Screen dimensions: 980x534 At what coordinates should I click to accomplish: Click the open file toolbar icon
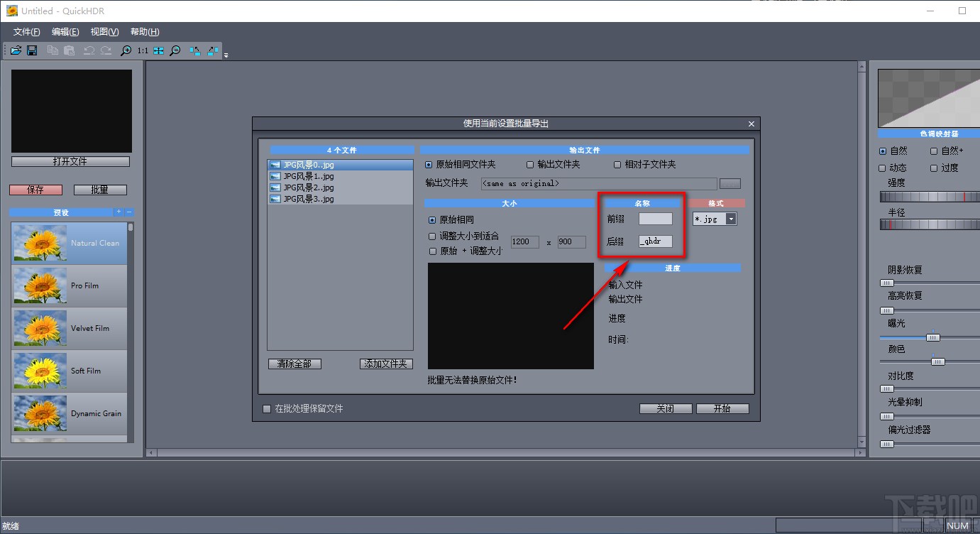coord(16,50)
